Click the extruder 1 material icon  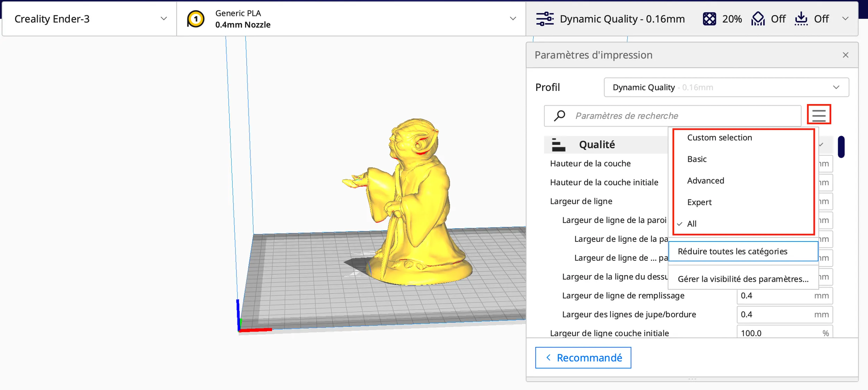[x=195, y=19]
